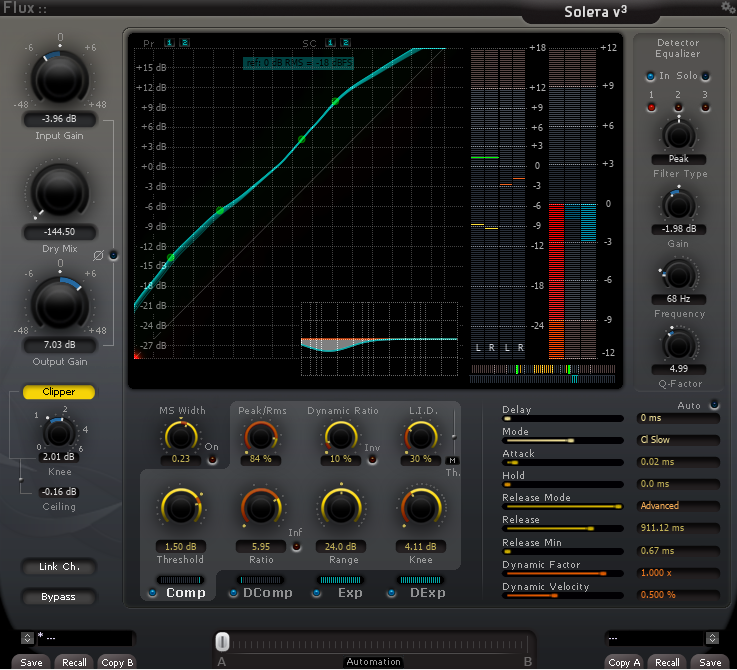Open the right preset selector arrows
Screen dimensions: 737x670
click(x=713, y=638)
